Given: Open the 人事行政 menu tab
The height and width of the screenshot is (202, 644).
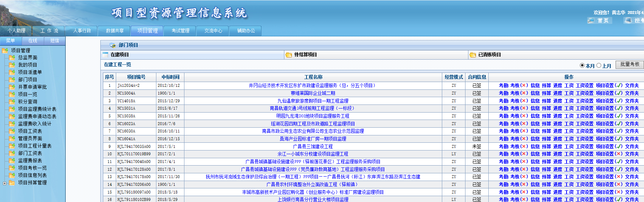Looking at the screenshot, I should click(82, 31).
